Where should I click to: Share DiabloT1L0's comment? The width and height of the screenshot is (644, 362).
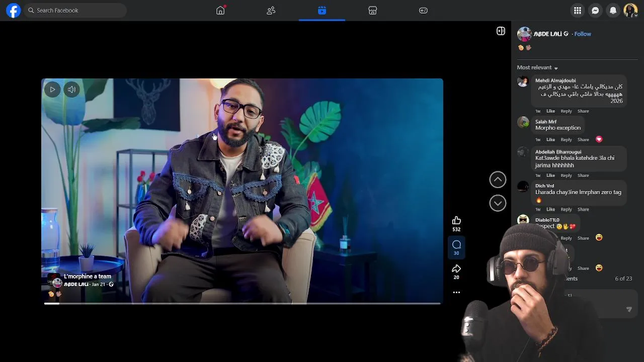point(583,238)
